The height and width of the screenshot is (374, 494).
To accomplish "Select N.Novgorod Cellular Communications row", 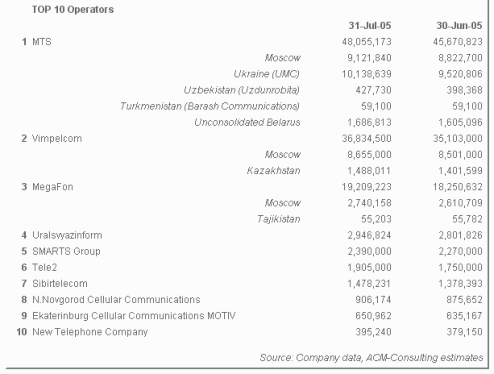I will point(252,300).
